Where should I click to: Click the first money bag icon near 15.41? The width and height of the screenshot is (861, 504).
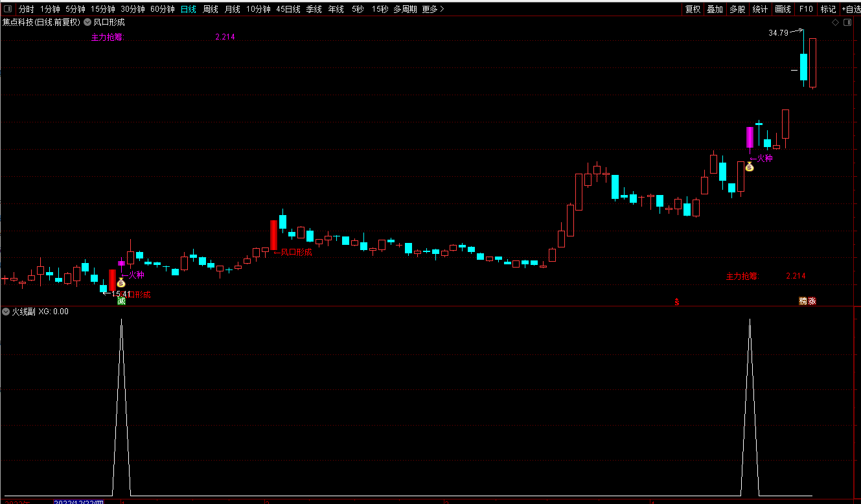121,282
